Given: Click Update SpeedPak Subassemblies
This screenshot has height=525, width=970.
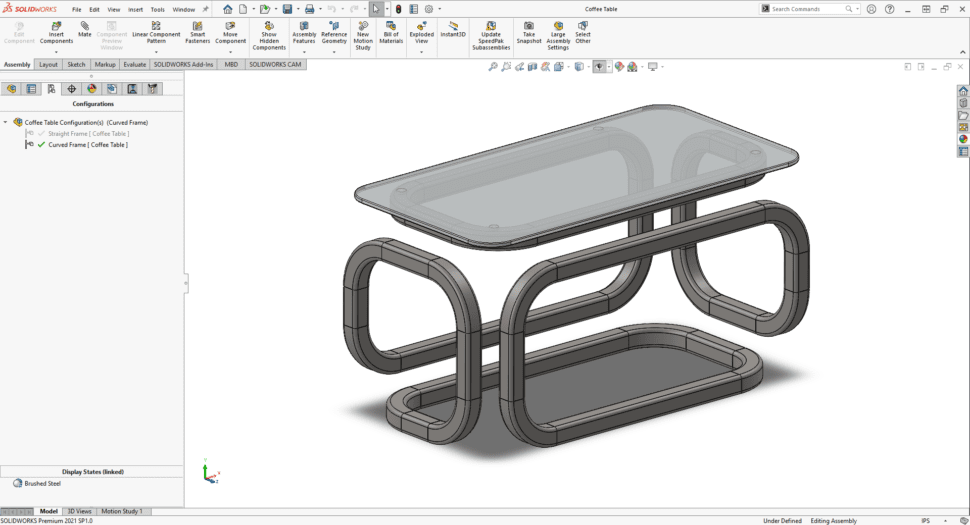Looking at the screenshot, I should (x=491, y=35).
